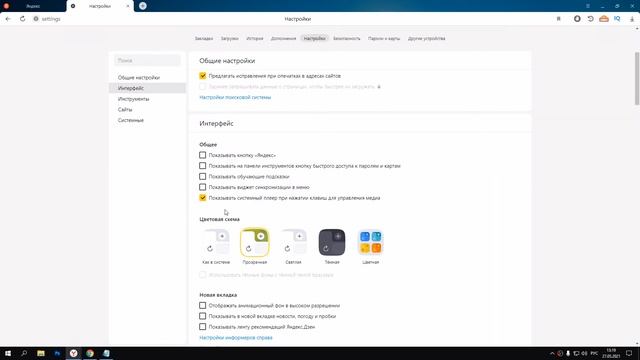Click the РУС language indicator

594,353
